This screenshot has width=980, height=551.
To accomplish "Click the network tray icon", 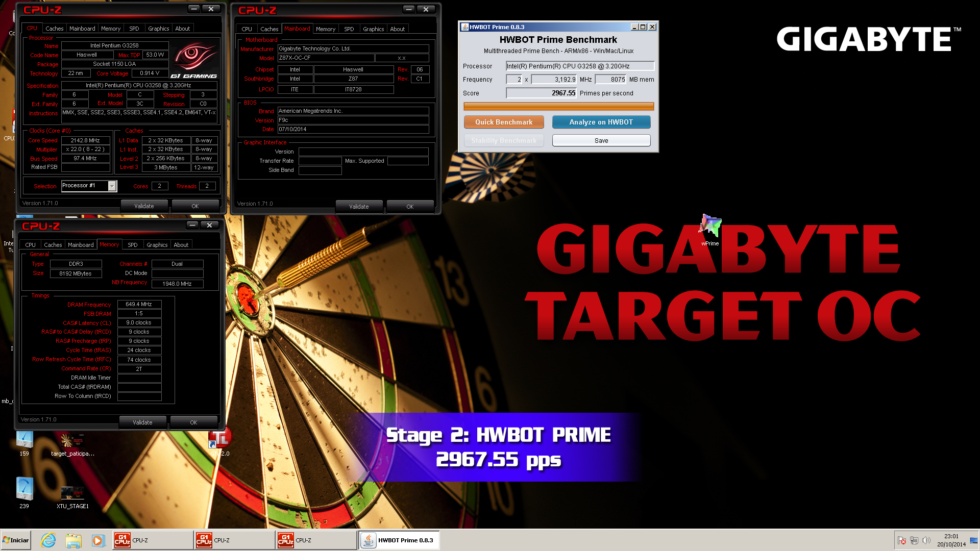I will click(914, 540).
